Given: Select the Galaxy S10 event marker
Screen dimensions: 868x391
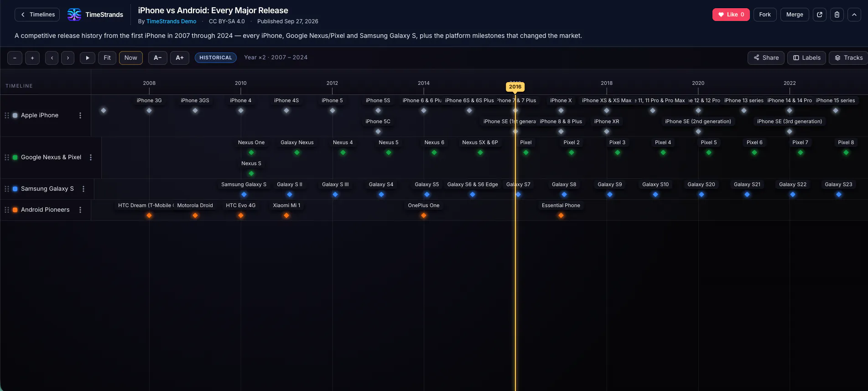Looking at the screenshot, I should click(x=655, y=194).
